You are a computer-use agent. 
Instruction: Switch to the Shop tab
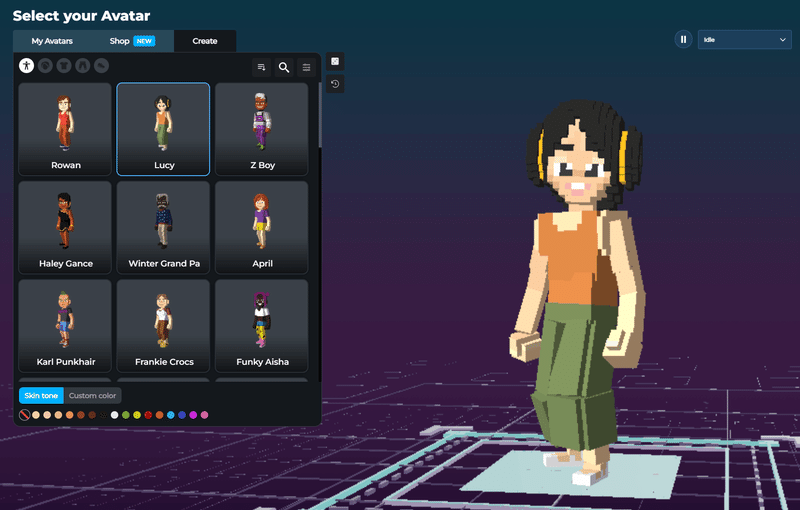point(132,41)
